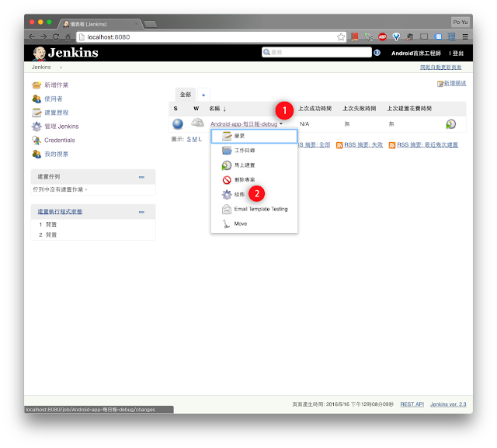The height and width of the screenshot is (448, 497).
Task: Select Workspace (工作目錄) in the context menu
Action: pyautogui.click(x=254, y=151)
